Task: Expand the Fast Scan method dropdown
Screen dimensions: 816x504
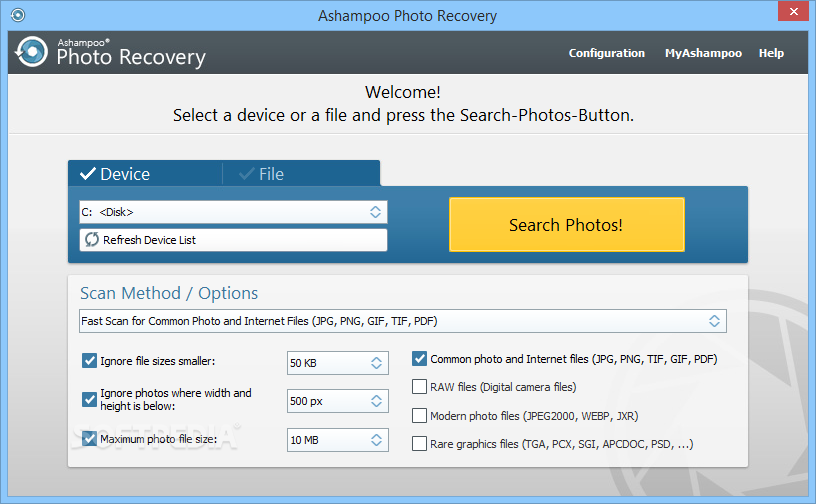Action: tap(403, 321)
